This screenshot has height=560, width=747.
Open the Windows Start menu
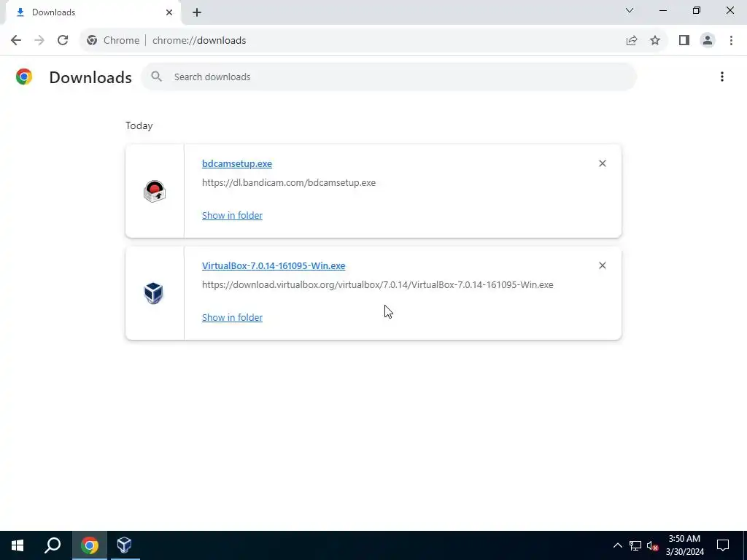click(x=18, y=545)
